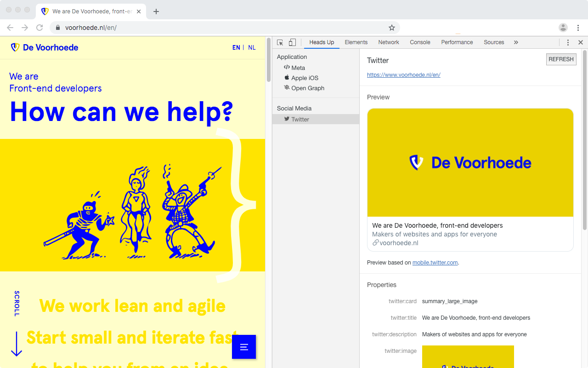Viewport: 588px width, 368px height.
Task: Open the Console tab
Action: point(420,42)
